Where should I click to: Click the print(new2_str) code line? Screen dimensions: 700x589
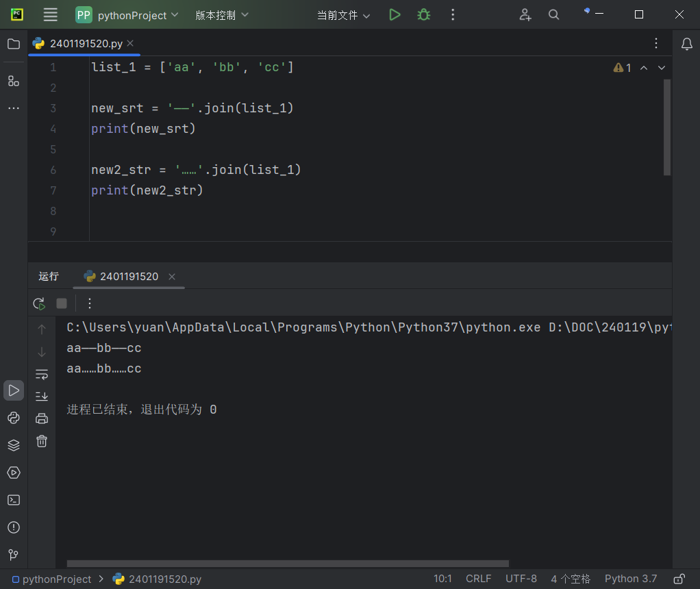pos(147,190)
